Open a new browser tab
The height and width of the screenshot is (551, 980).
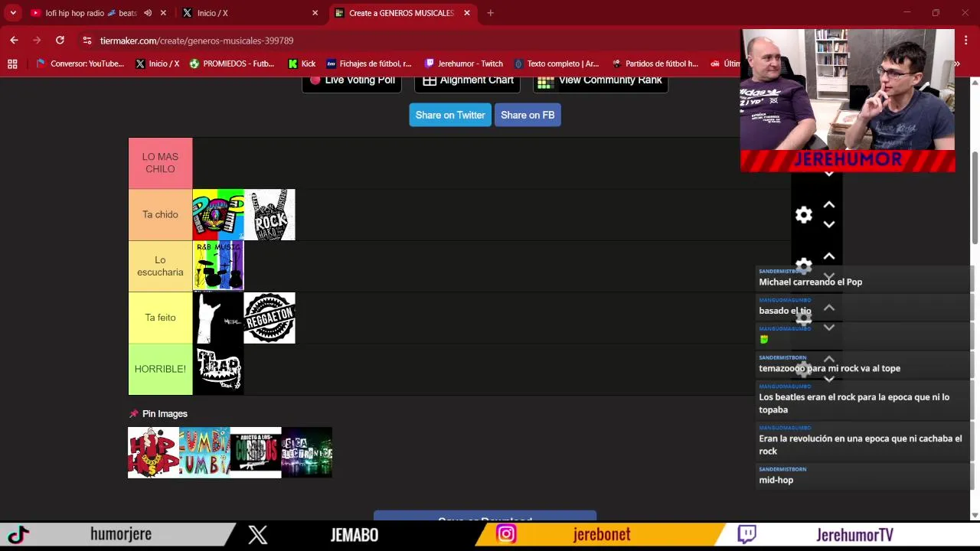[490, 13]
